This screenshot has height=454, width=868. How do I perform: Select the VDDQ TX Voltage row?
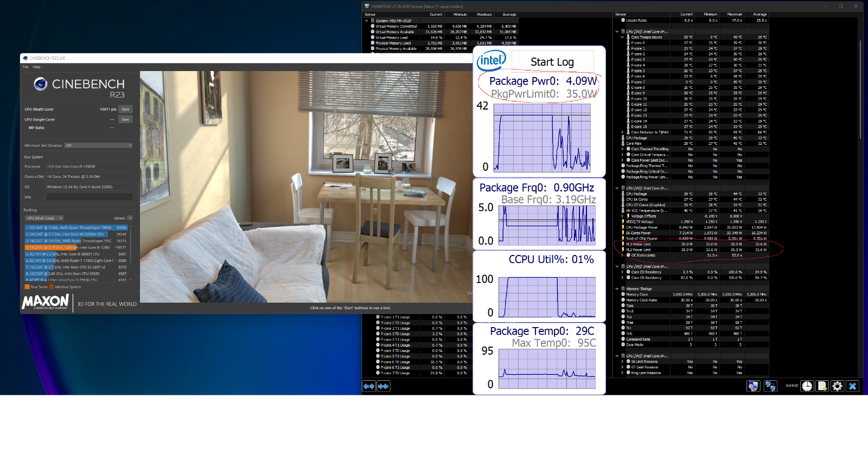tap(694, 222)
